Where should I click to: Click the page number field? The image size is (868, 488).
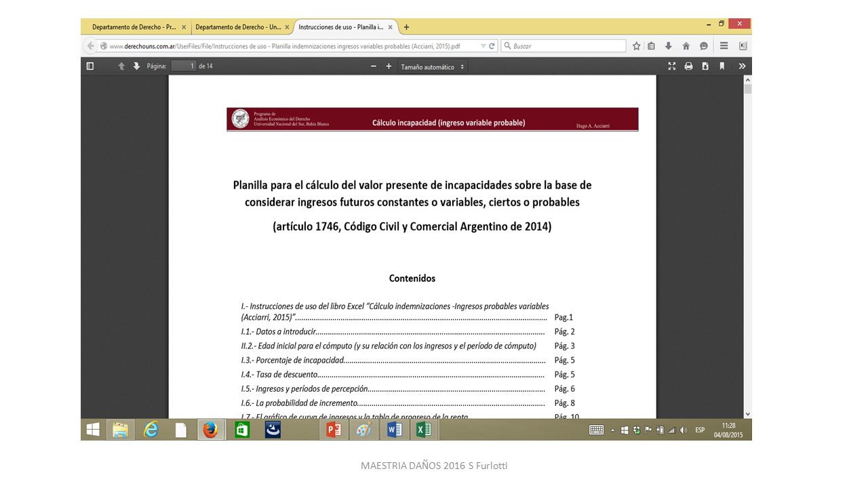183,66
